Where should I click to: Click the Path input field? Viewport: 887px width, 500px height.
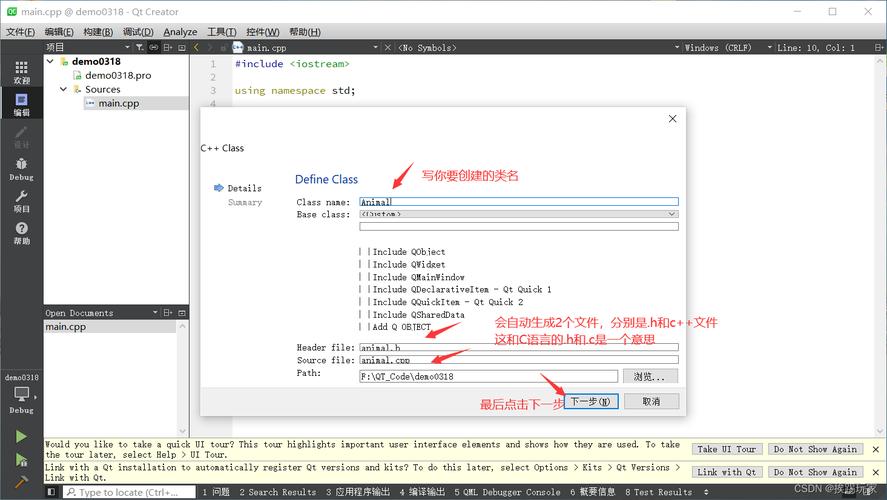(x=488, y=376)
